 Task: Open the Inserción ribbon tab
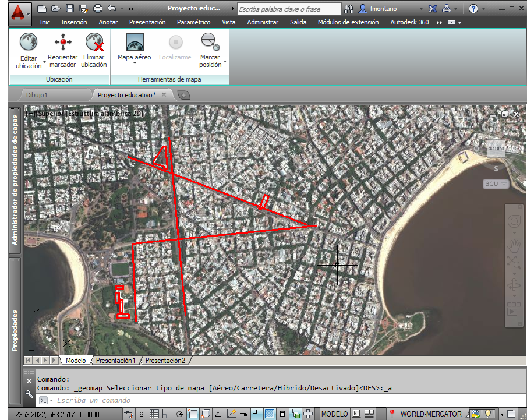tap(74, 22)
